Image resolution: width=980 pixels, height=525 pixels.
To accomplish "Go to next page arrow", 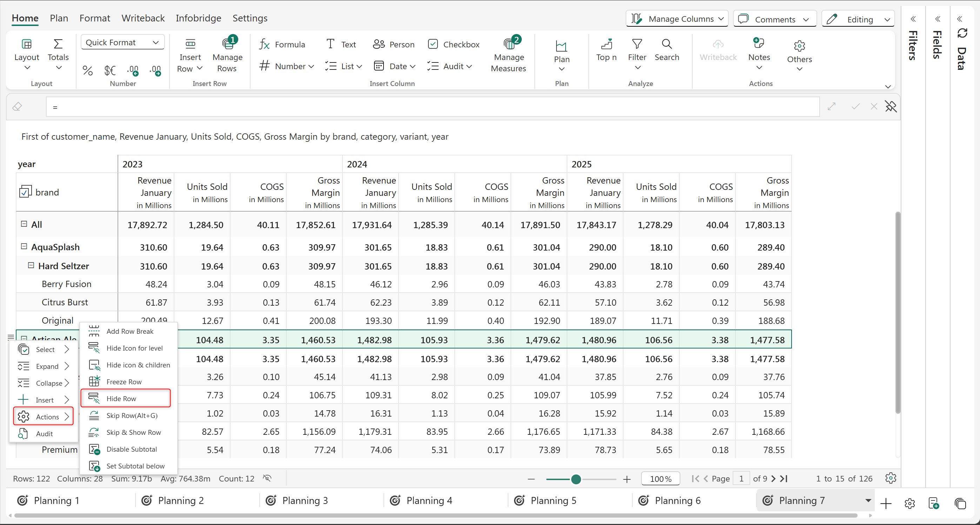I will (773, 479).
